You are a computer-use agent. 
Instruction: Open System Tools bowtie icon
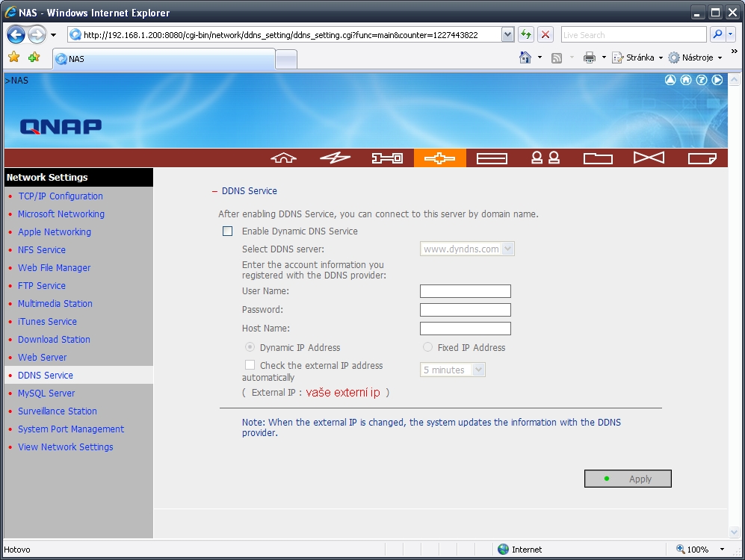649,158
